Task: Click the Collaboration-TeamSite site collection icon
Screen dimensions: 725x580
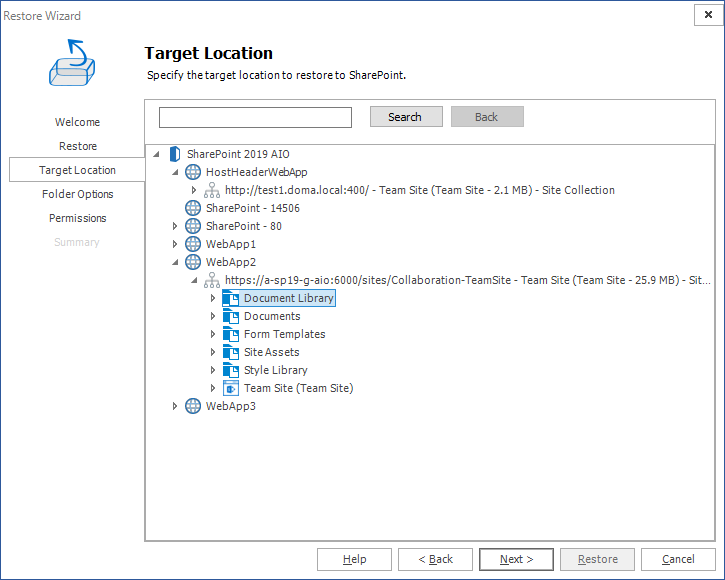Action: [x=212, y=280]
